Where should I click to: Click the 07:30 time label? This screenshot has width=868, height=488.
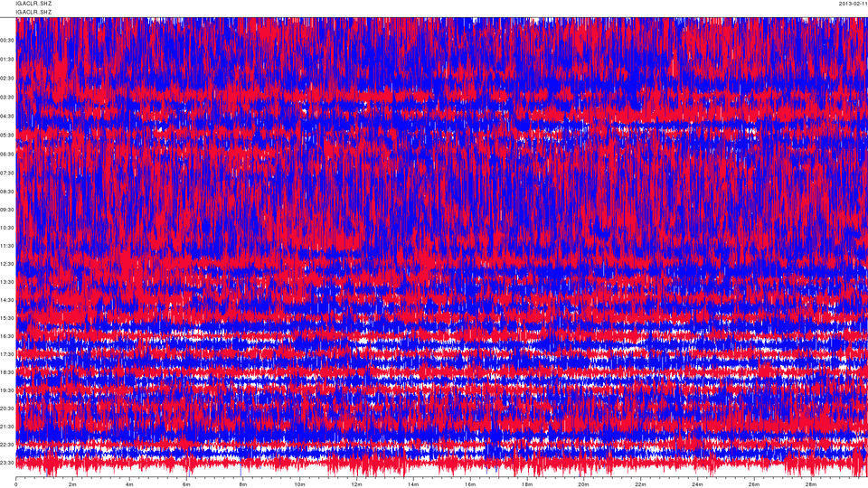pyautogui.click(x=7, y=174)
